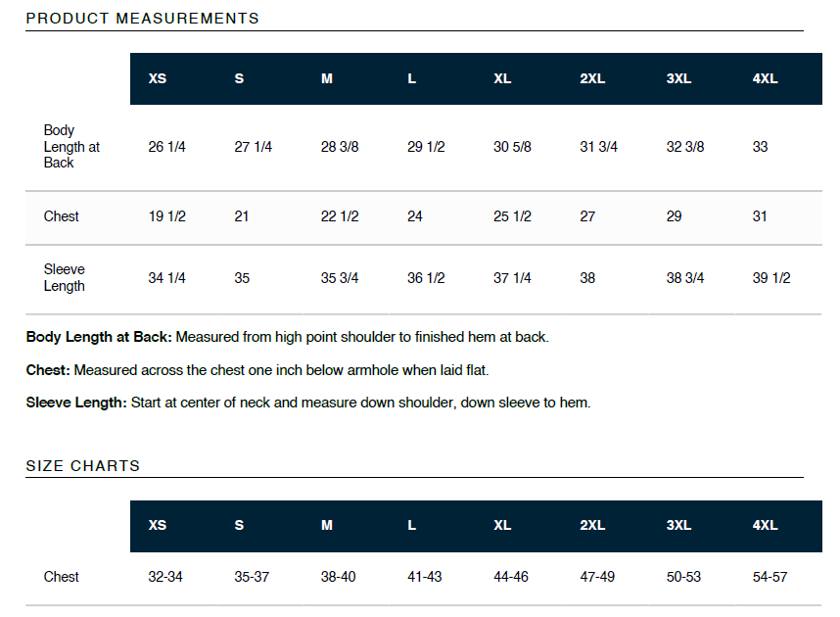Viewport: 840px width, 617px height.
Task: Click the 39 1/2 sleeve length value
Action: [x=771, y=278]
